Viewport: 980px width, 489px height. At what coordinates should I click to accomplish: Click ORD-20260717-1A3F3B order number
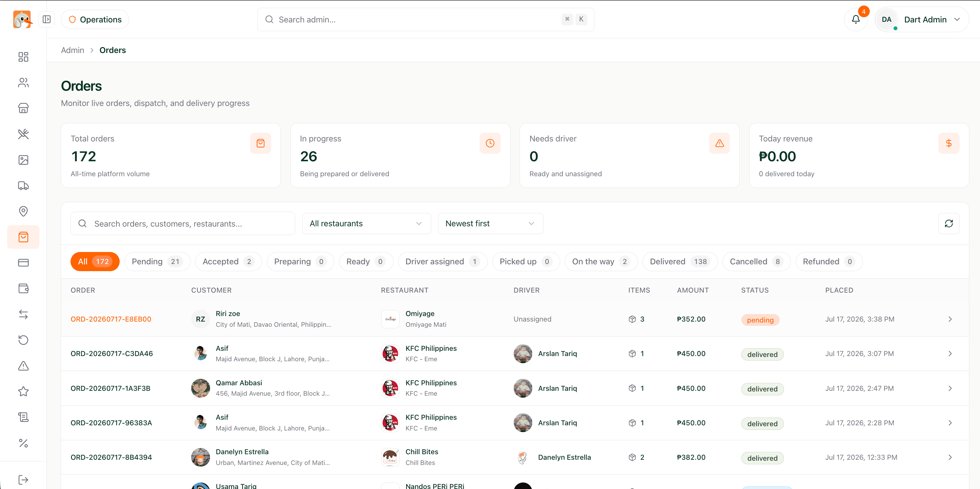pyautogui.click(x=110, y=388)
